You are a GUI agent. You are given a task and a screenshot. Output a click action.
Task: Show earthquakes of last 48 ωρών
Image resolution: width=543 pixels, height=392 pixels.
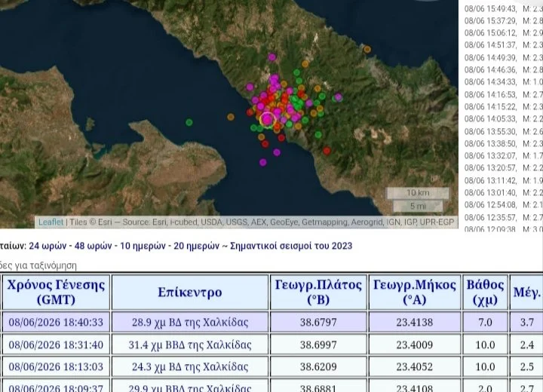click(x=94, y=246)
